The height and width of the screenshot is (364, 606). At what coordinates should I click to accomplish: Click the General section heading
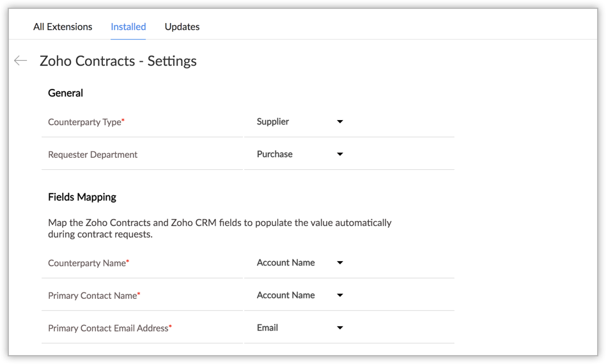[x=65, y=93]
